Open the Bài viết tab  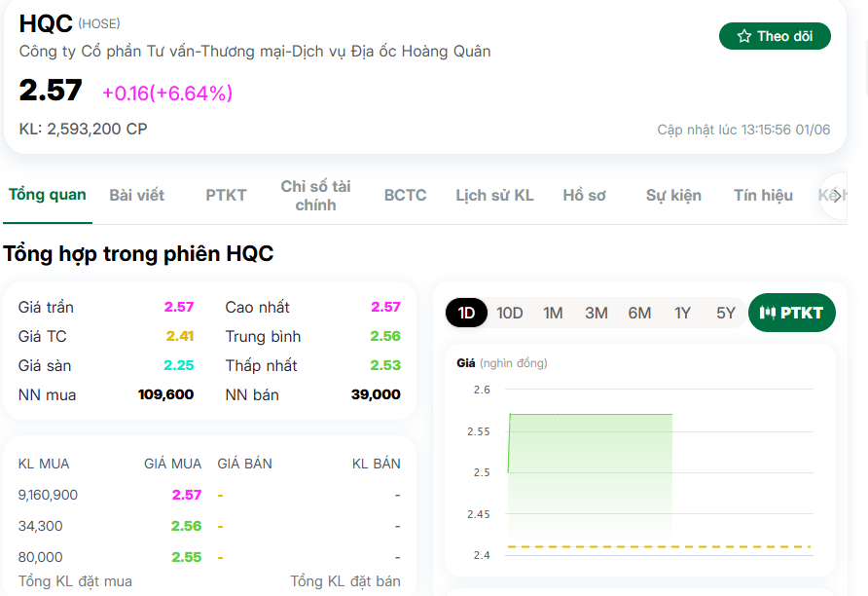pos(137,195)
